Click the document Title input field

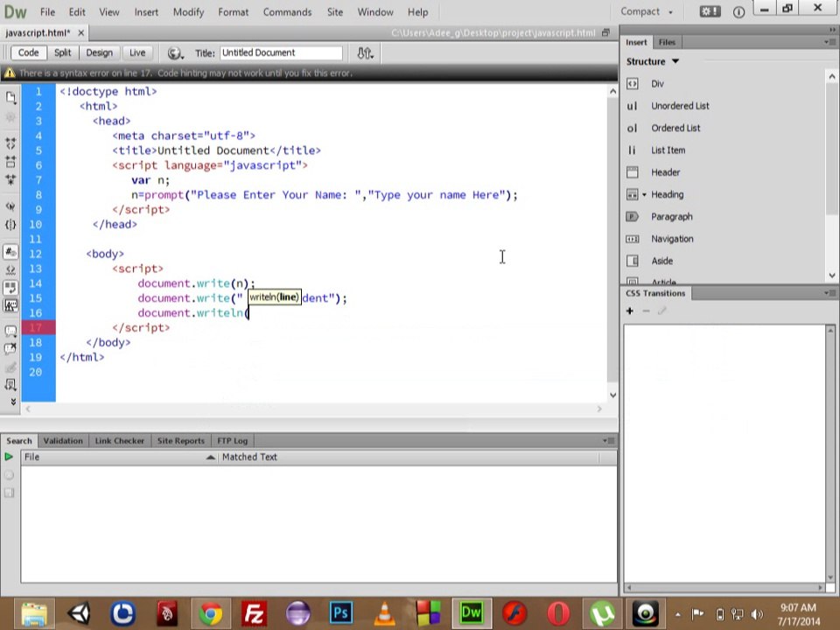coord(281,52)
